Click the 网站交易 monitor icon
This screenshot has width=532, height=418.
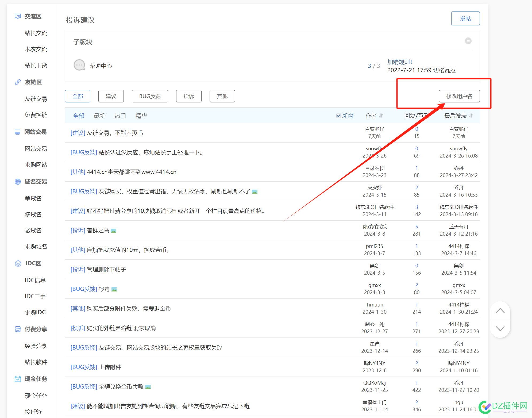18,132
